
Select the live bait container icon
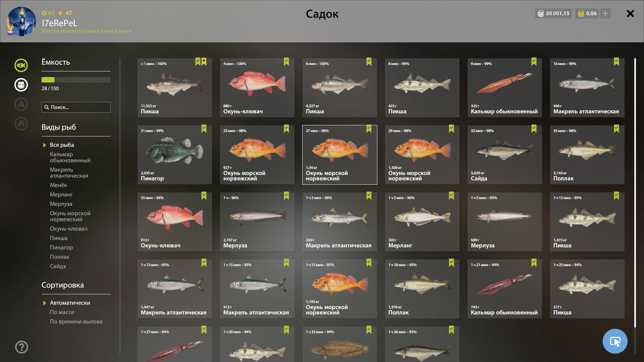click(x=21, y=85)
